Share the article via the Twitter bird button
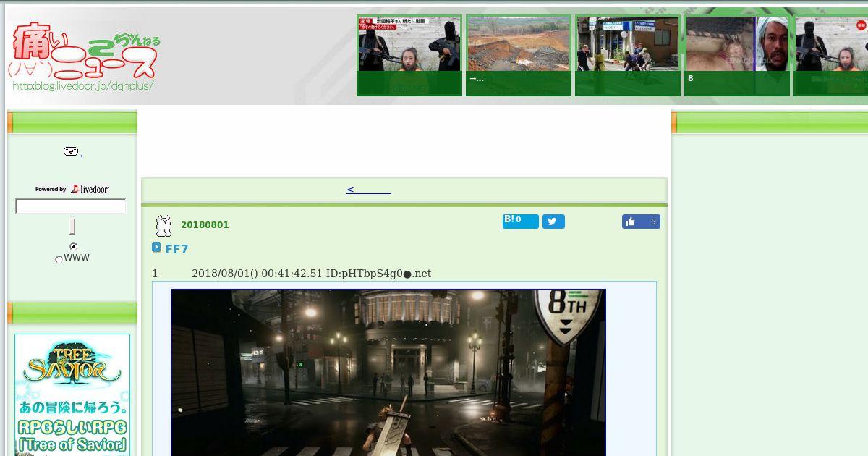This screenshot has width=868, height=456. (x=553, y=221)
